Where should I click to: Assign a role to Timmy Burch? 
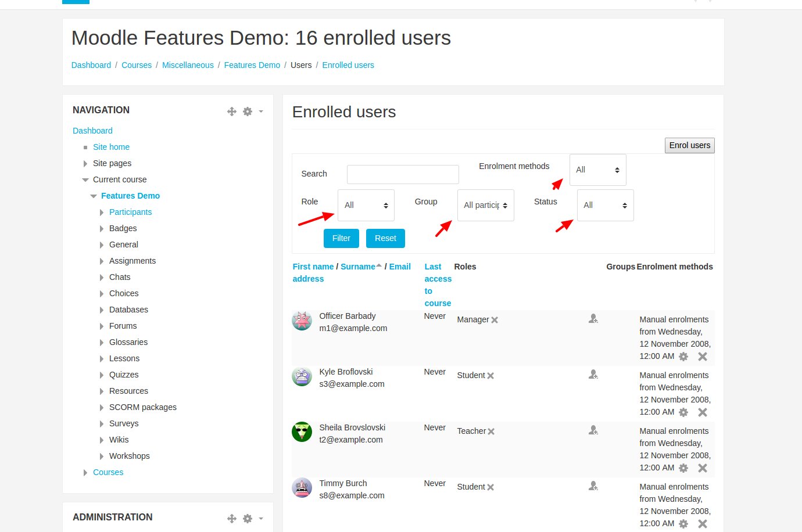[x=593, y=486]
